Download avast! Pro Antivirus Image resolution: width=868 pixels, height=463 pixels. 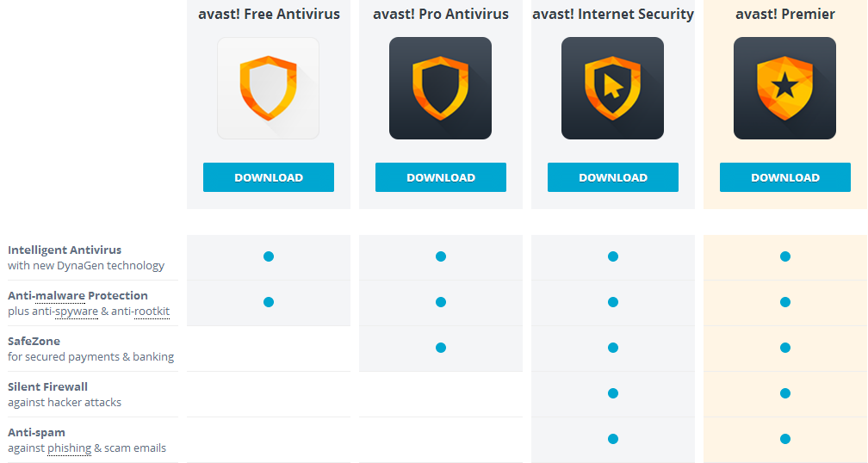pyautogui.click(x=441, y=177)
